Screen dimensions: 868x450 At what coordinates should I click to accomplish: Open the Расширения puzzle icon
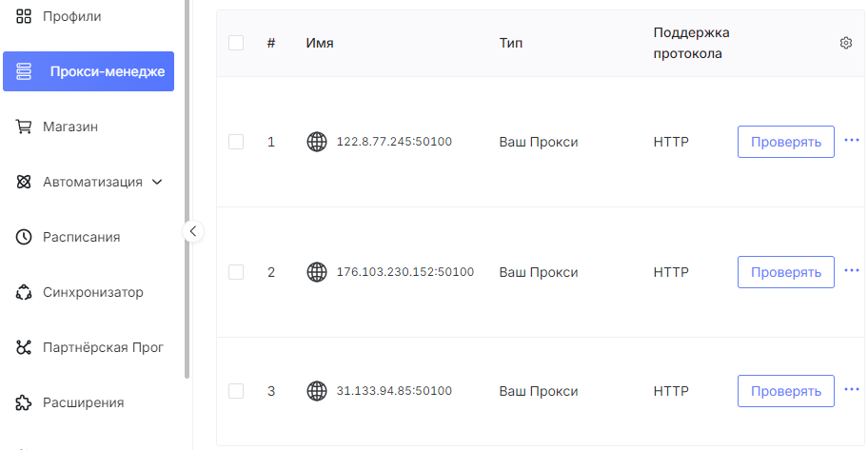(23, 402)
